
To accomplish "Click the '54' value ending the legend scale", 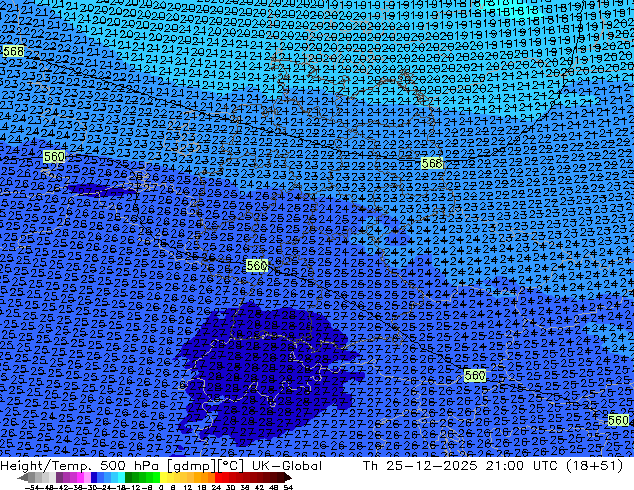I will point(288,487).
